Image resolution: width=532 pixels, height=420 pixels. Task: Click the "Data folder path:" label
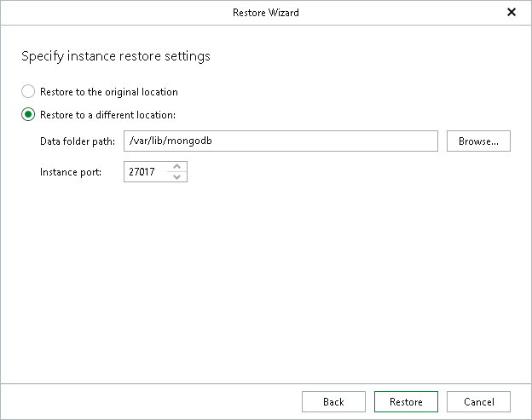(x=78, y=141)
